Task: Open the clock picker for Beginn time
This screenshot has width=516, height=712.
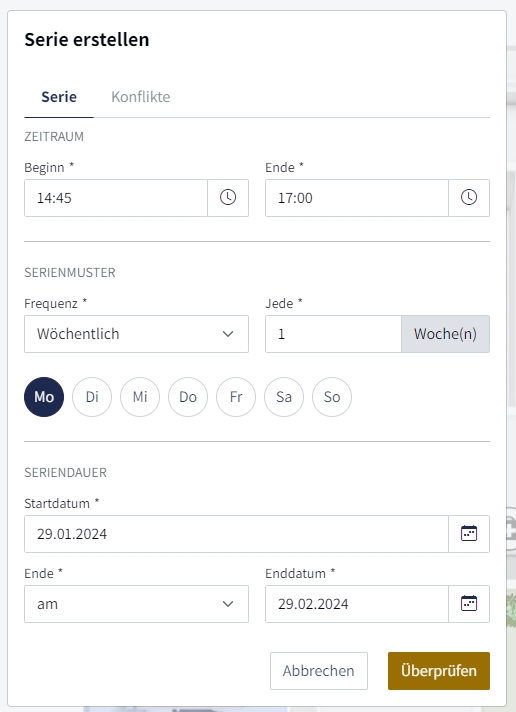Action: tap(228, 198)
